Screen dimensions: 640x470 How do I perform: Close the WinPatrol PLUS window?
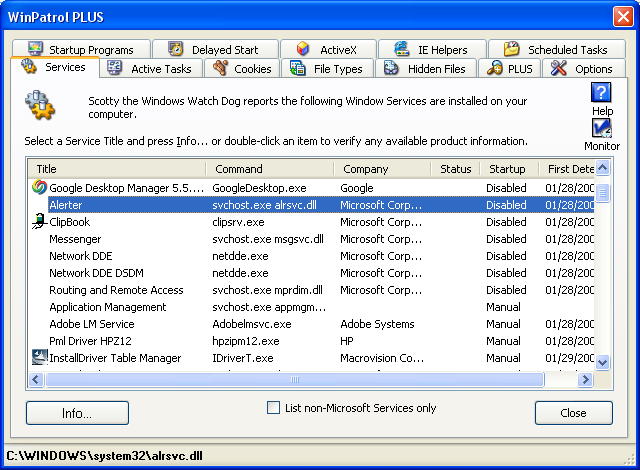623,17
